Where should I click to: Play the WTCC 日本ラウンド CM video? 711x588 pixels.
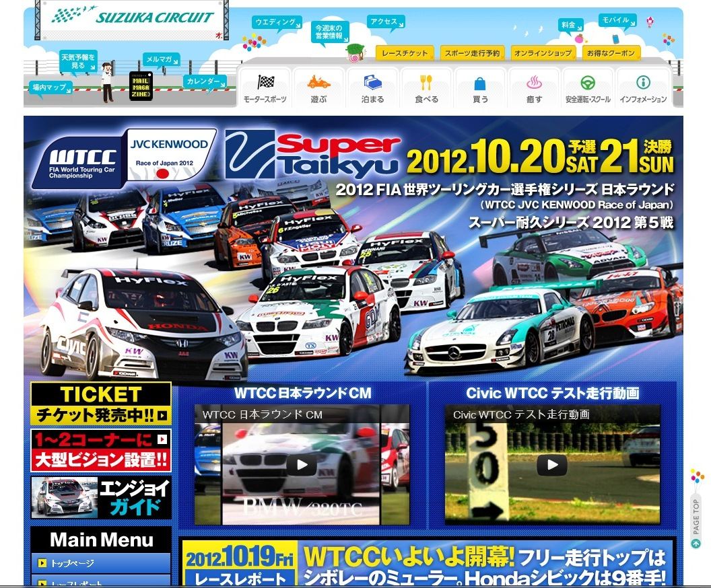[x=302, y=465]
